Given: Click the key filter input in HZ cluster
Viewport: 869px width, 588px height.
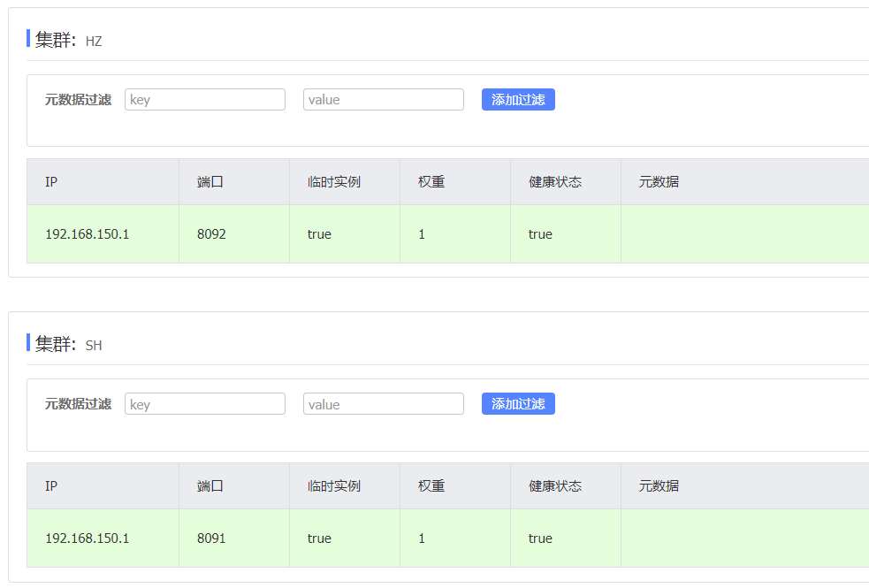Looking at the screenshot, I should 205,100.
